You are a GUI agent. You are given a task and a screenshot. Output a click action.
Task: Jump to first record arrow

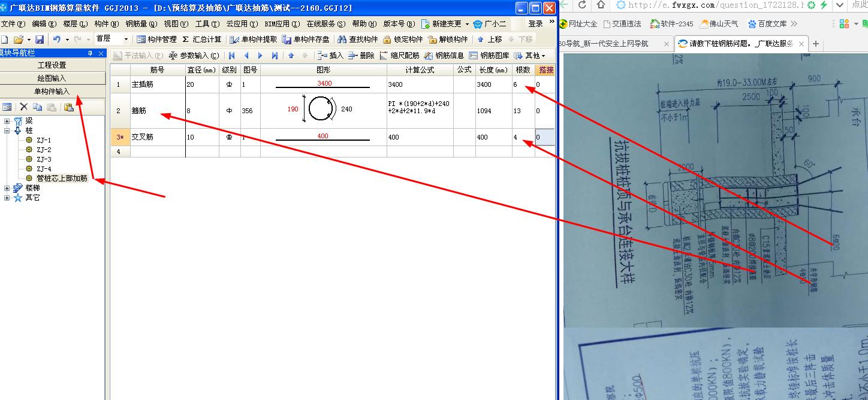pyautogui.click(x=231, y=56)
